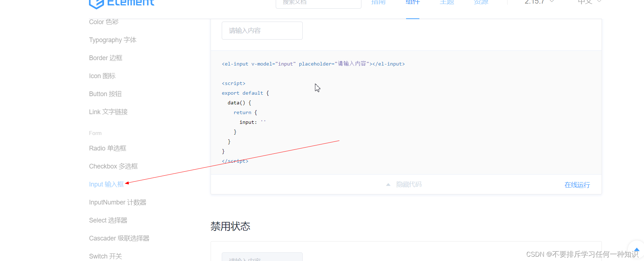Open InputNumber 计数器 in the sidebar
This screenshot has width=644, height=261.
[118, 202]
